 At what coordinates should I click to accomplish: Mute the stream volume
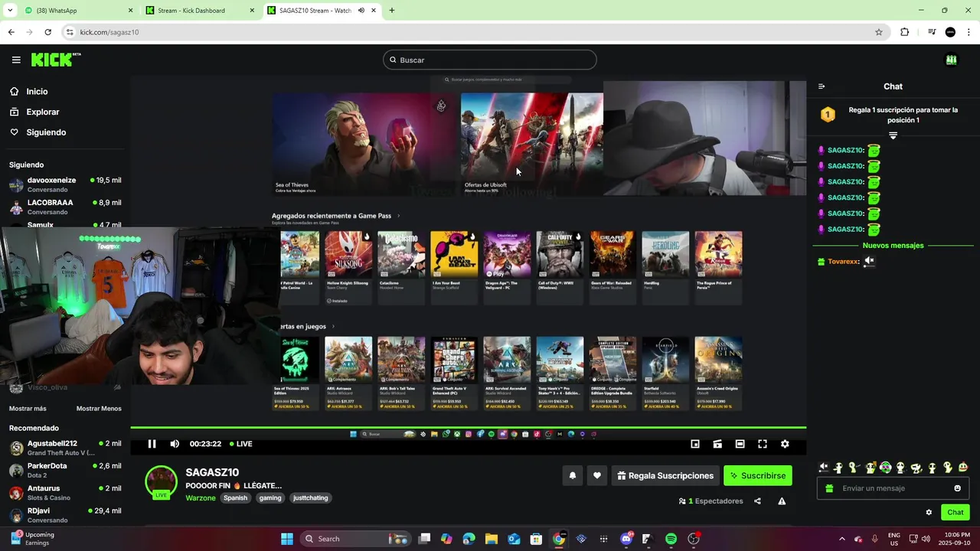[175, 444]
